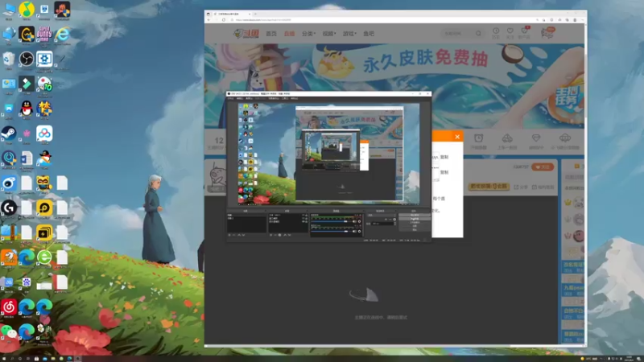Screen dimensions: 644x362
Task: Open the This PC desktop icon
Action: tap(9, 9)
